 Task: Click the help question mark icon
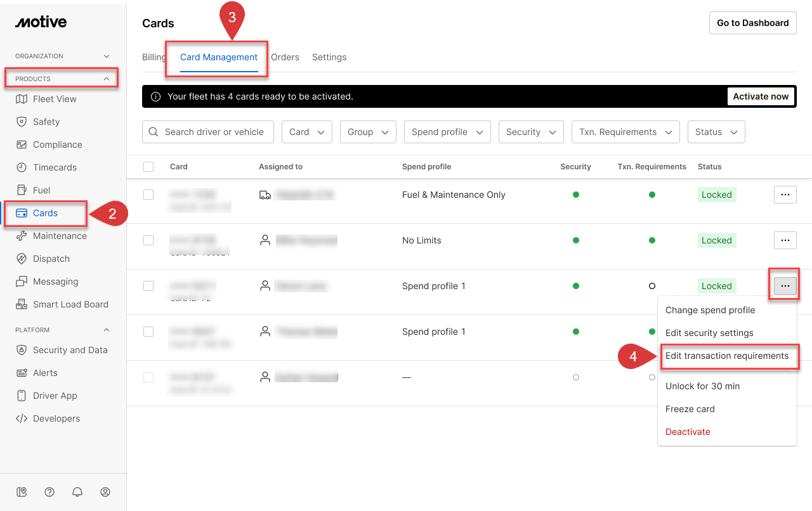(x=49, y=492)
